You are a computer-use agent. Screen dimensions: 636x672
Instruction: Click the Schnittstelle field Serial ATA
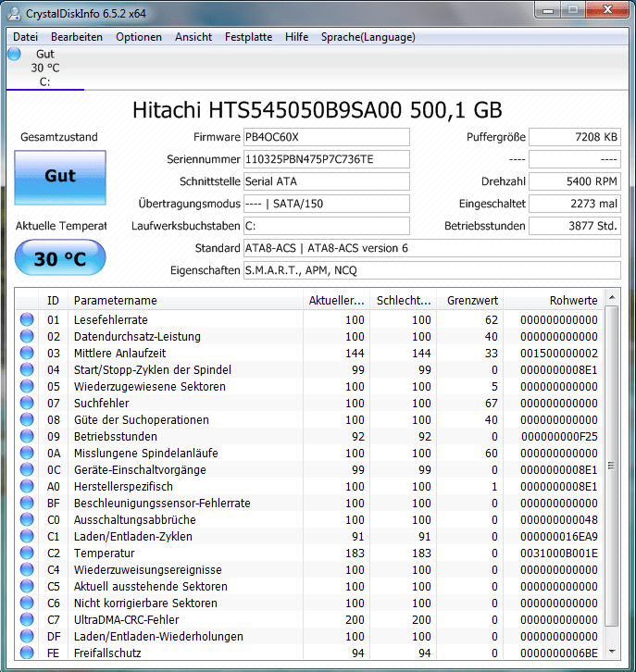point(327,181)
